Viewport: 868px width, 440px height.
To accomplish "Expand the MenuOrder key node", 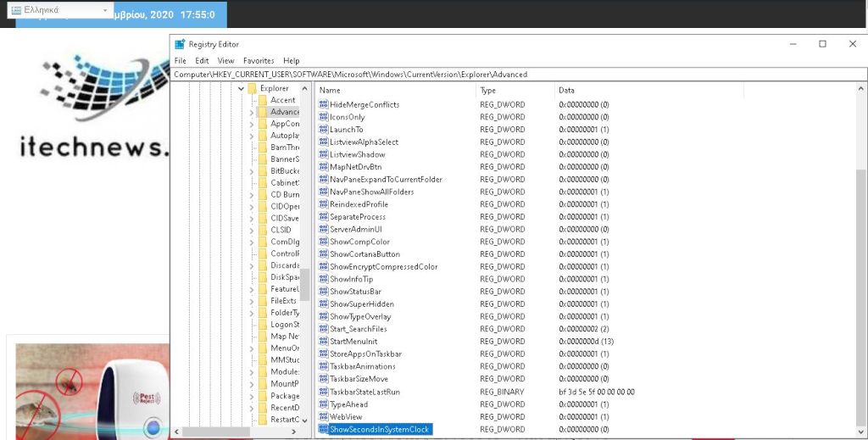I will [x=251, y=348].
